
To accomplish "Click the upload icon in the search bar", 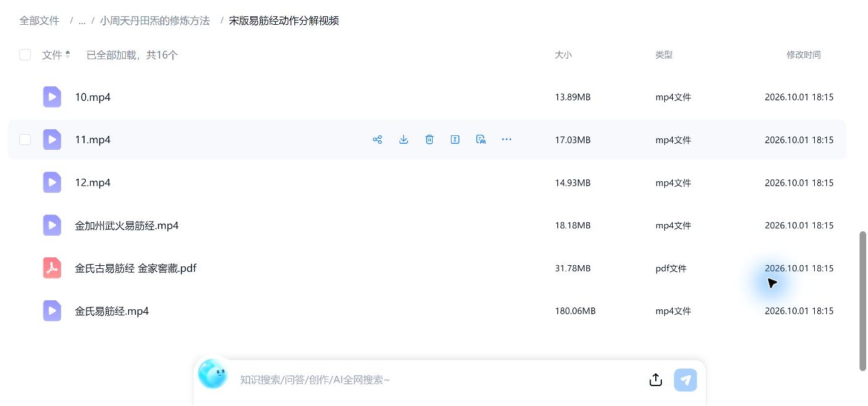I will tap(656, 379).
